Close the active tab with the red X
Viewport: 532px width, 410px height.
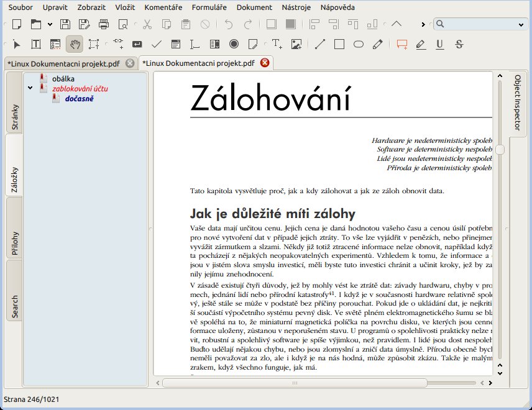(x=265, y=63)
